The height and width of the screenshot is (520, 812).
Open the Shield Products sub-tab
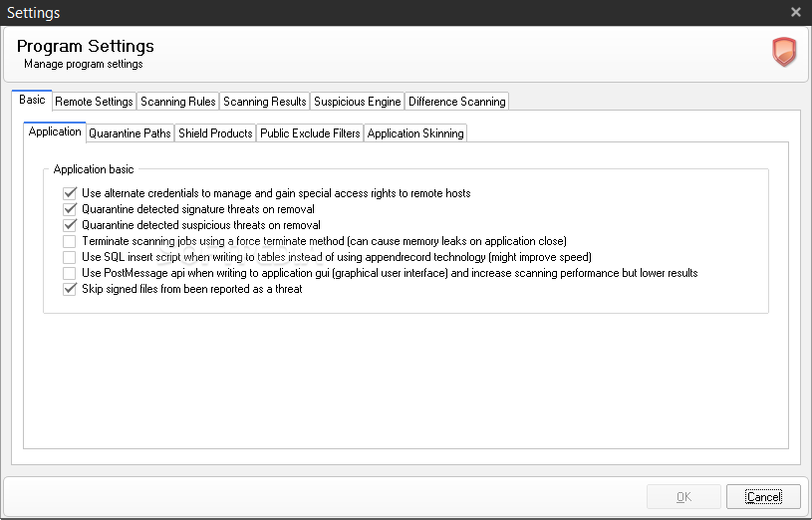[215, 133]
